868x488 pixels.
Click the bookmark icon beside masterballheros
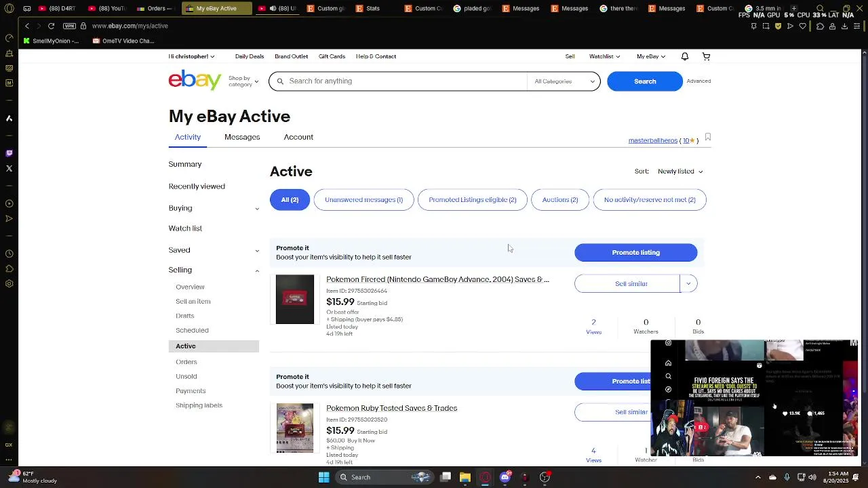[707, 138]
